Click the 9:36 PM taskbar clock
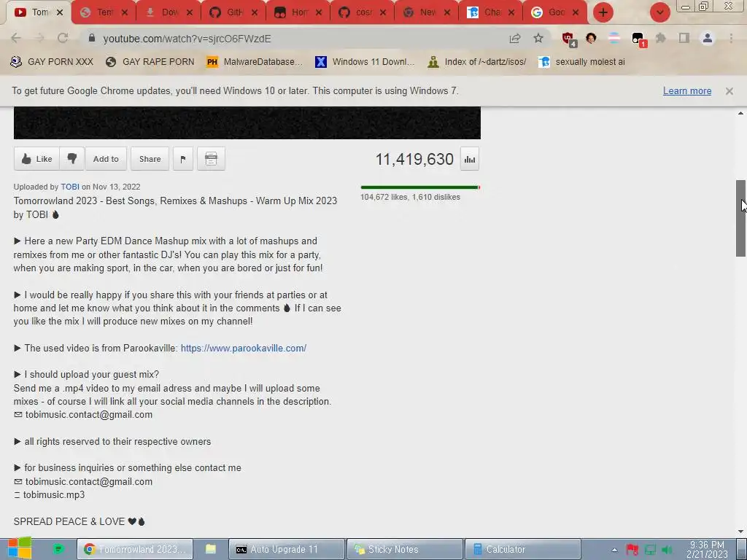Viewport: 747px width, 560px height. pos(707,550)
